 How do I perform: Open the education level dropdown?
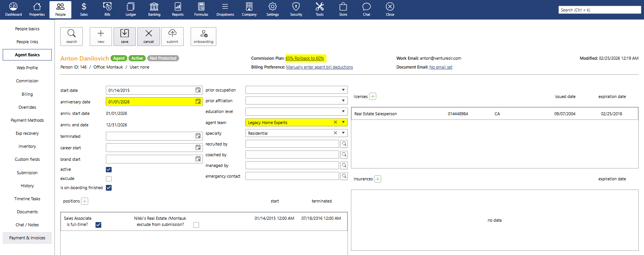pos(343,111)
